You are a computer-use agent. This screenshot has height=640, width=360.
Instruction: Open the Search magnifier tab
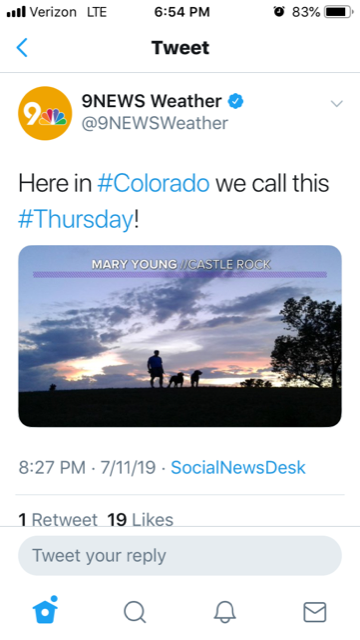(x=135, y=612)
